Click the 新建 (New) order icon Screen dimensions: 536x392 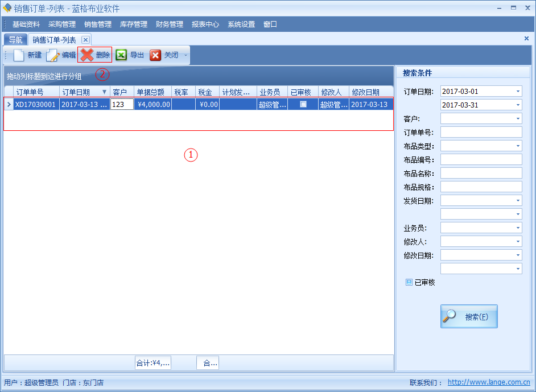[20, 55]
